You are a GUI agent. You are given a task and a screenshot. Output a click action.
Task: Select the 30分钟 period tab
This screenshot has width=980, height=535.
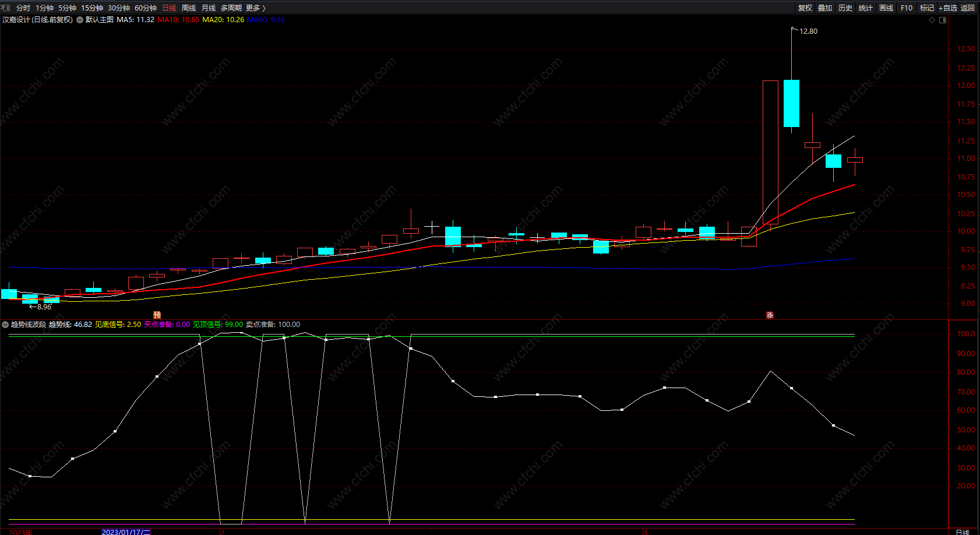click(119, 8)
